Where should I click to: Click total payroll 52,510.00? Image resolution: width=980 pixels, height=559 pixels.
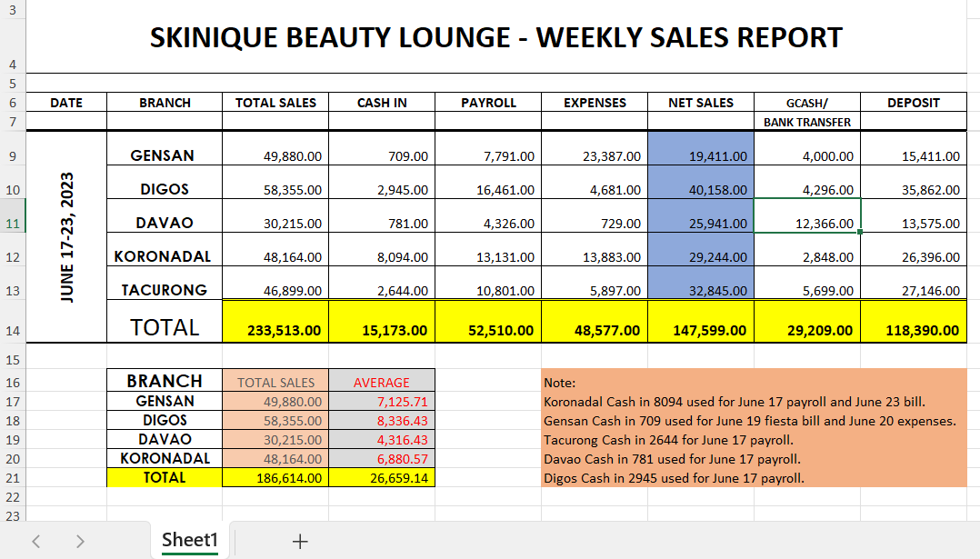[488, 322]
